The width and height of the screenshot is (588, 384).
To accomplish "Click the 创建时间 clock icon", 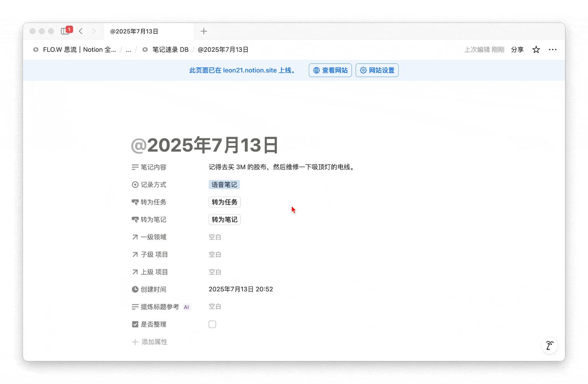I will 135,289.
